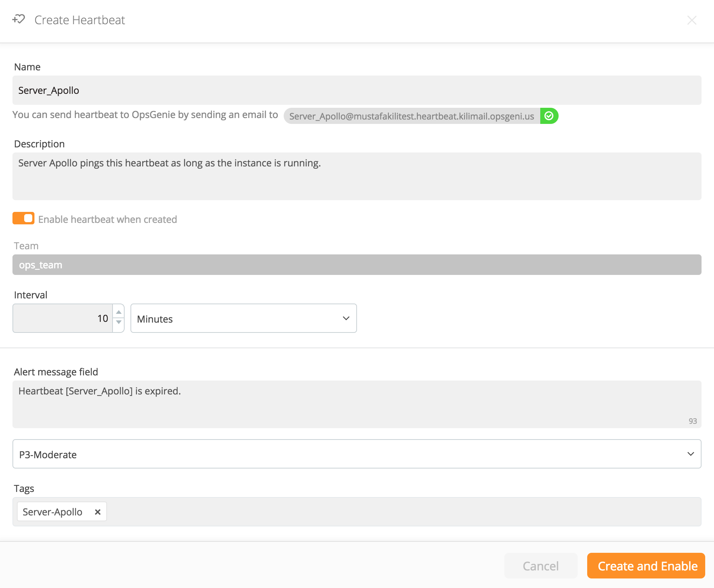Focus the Name field Server_Apollo
714x588 pixels.
tap(357, 90)
